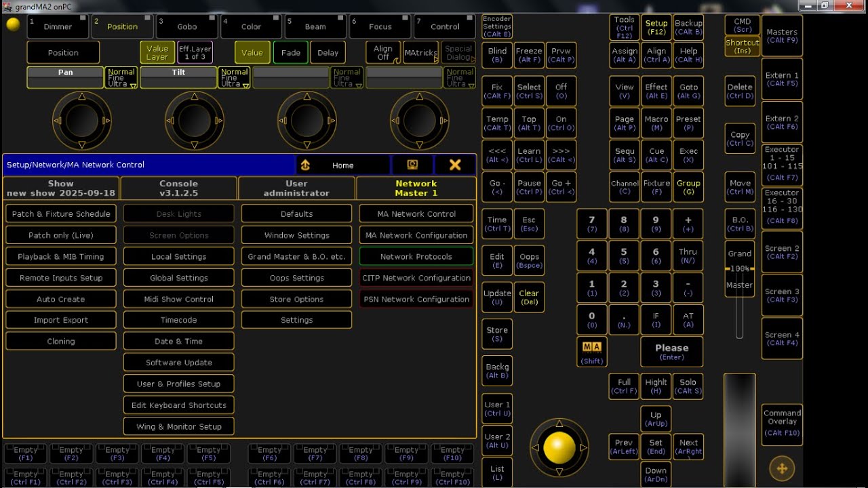Toggle Blind mode
The width and height of the screenshot is (868, 488).
click(x=497, y=55)
